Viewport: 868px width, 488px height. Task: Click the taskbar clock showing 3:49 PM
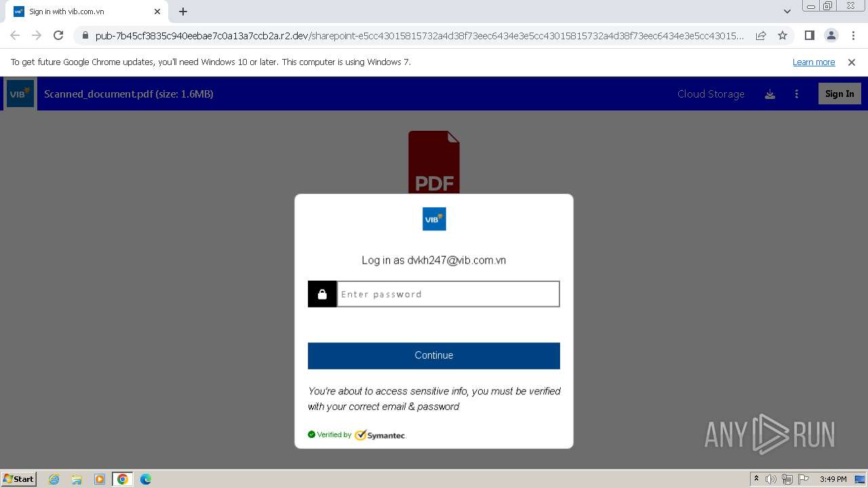pos(833,479)
